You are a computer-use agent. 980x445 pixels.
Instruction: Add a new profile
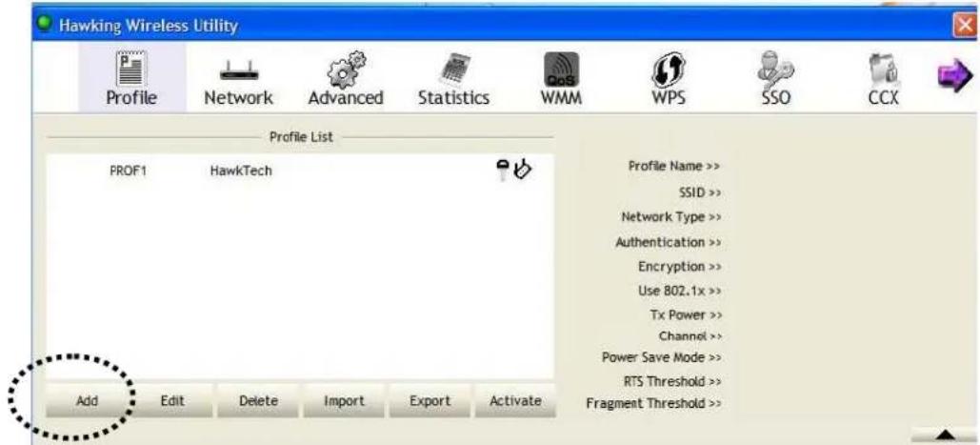click(x=88, y=401)
